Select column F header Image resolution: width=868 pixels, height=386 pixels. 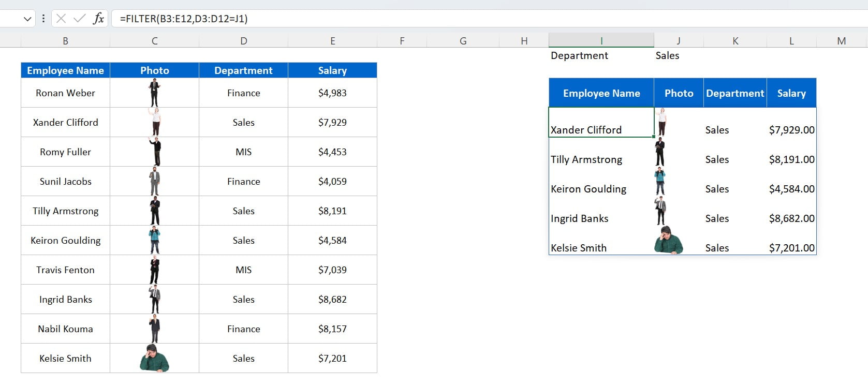pyautogui.click(x=402, y=41)
